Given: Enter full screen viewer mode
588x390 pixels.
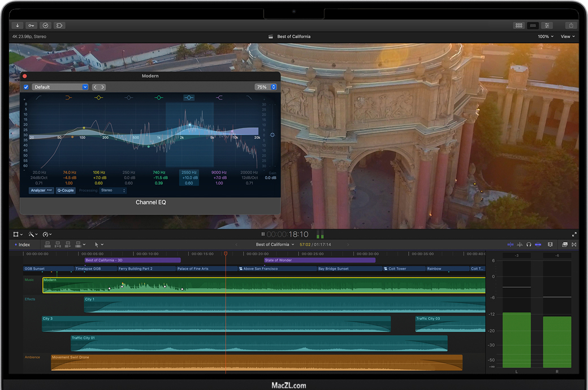Looking at the screenshot, I should [x=574, y=234].
